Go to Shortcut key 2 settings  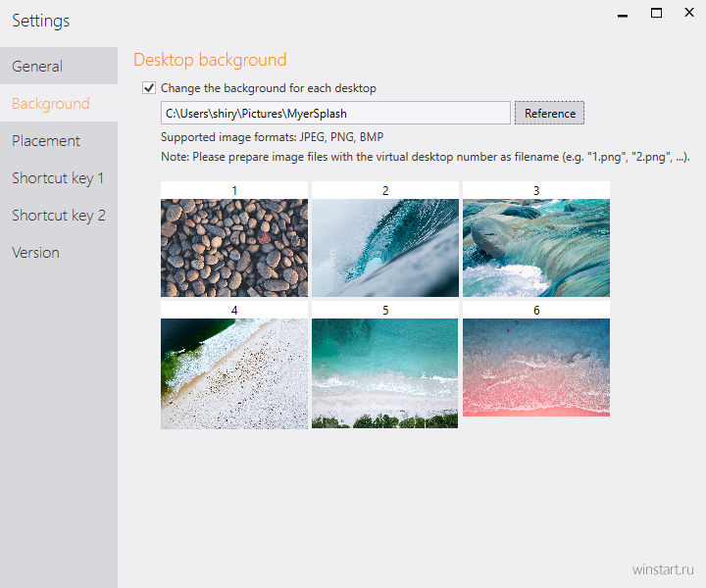tap(59, 215)
